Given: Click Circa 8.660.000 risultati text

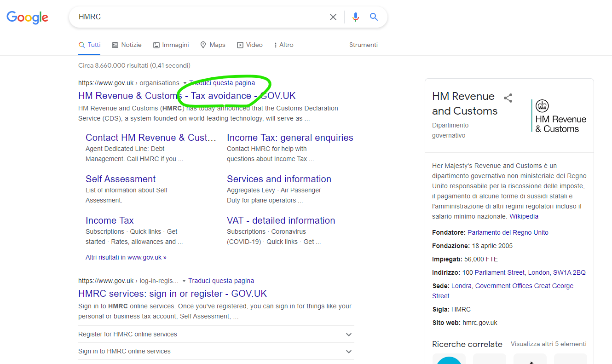Looking at the screenshot, I should tap(134, 65).
